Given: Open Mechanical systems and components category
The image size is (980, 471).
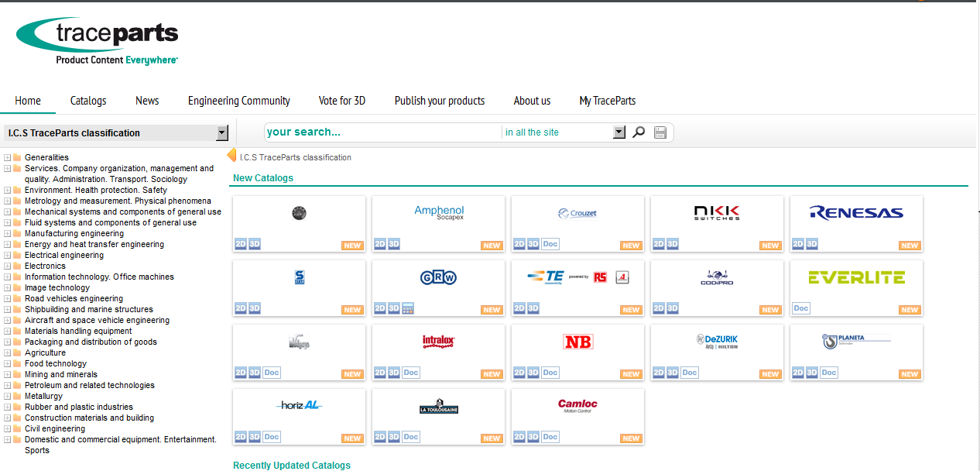Looking at the screenshot, I should point(123,211).
